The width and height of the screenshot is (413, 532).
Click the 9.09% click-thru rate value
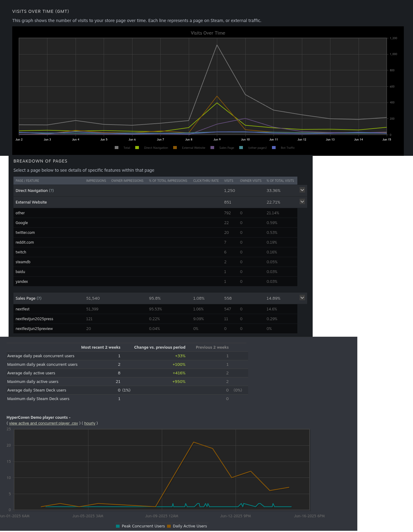click(x=198, y=319)
